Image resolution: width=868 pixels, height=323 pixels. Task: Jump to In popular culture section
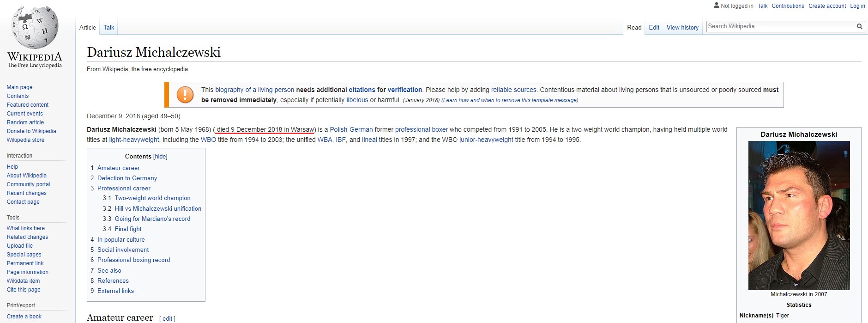[121, 240]
